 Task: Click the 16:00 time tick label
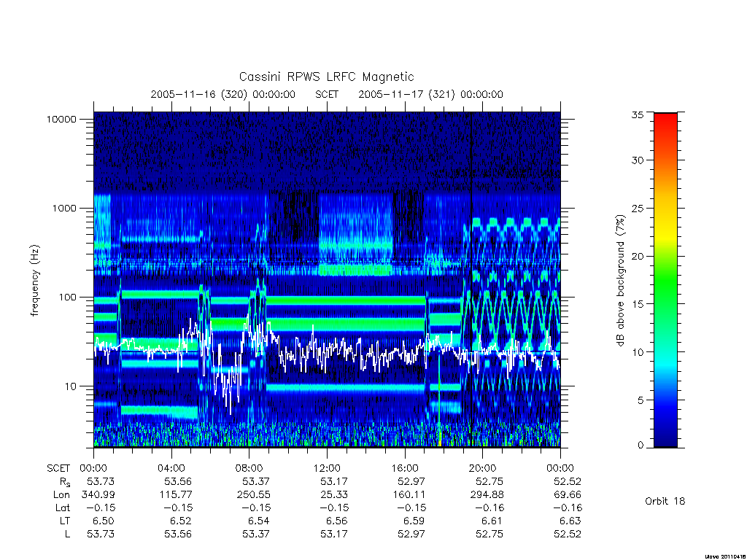(x=404, y=469)
